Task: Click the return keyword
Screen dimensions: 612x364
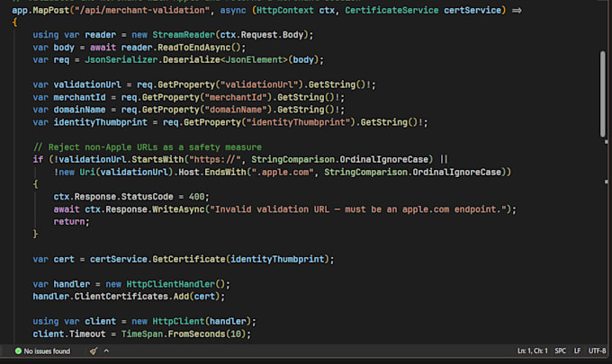Action: pos(69,221)
